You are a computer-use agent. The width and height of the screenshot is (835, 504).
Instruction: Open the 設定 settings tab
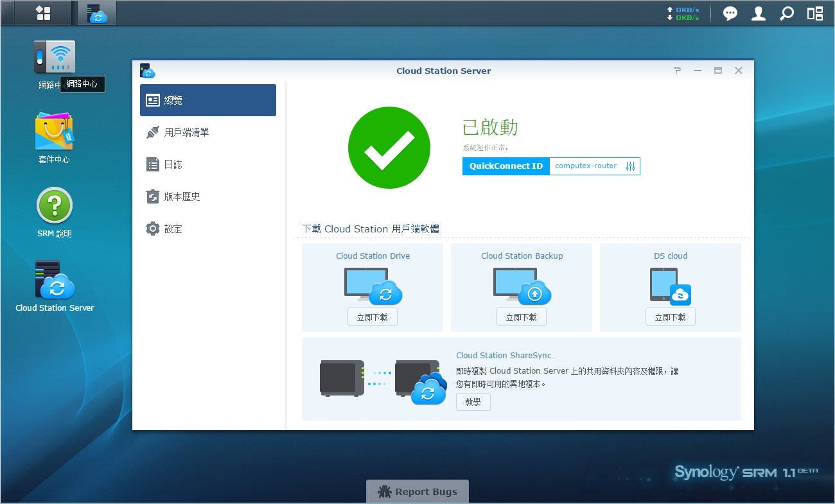(208, 229)
